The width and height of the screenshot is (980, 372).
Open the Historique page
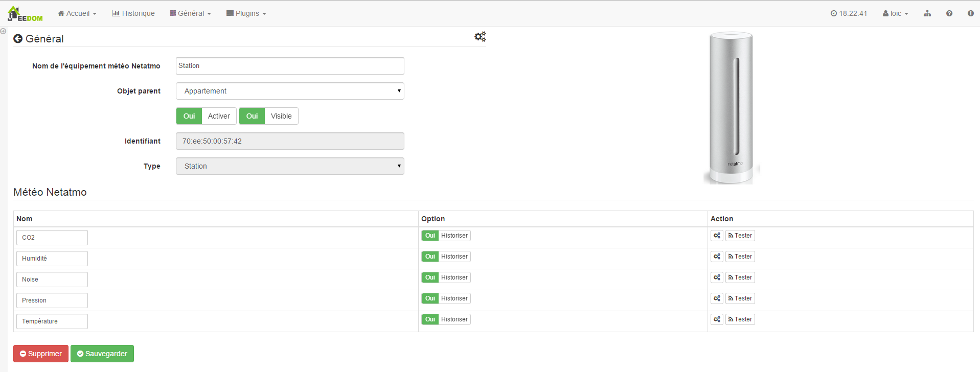tap(133, 14)
